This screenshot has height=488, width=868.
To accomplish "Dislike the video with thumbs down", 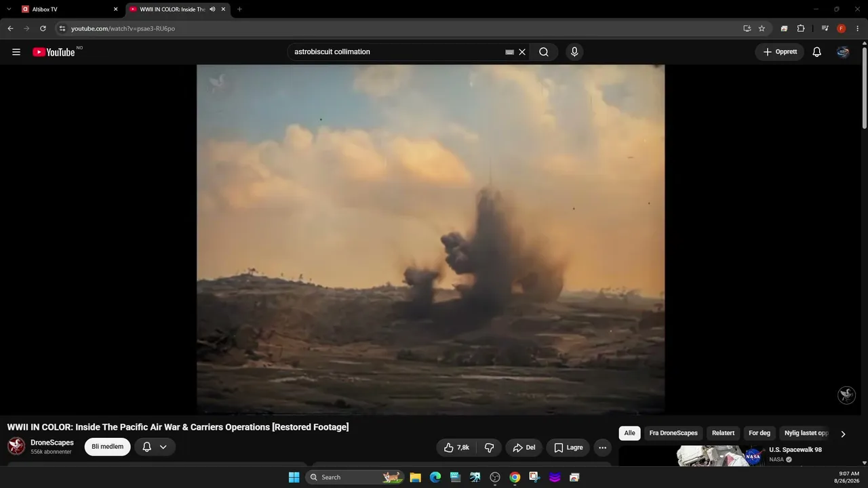I will pyautogui.click(x=489, y=447).
